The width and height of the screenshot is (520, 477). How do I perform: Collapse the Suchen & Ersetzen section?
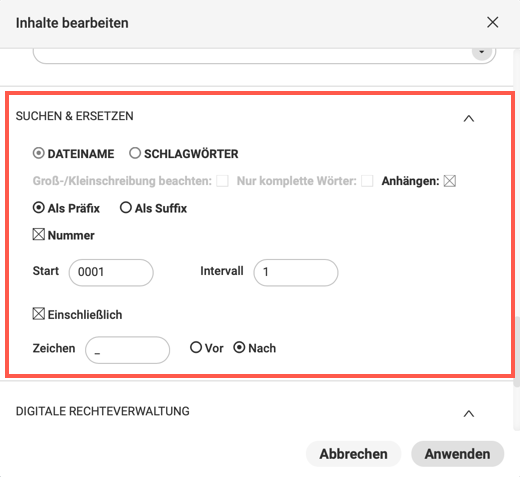pyautogui.click(x=469, y=118)
